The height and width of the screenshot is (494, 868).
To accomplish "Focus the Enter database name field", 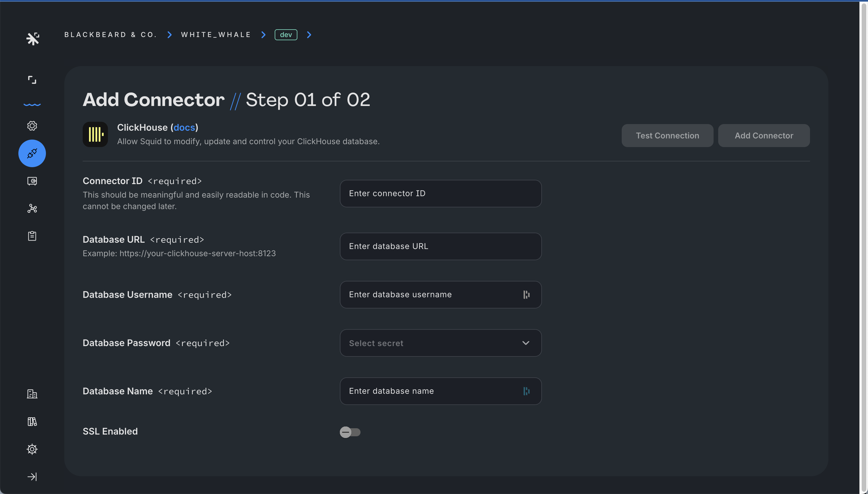I will [x=440, y=391].
